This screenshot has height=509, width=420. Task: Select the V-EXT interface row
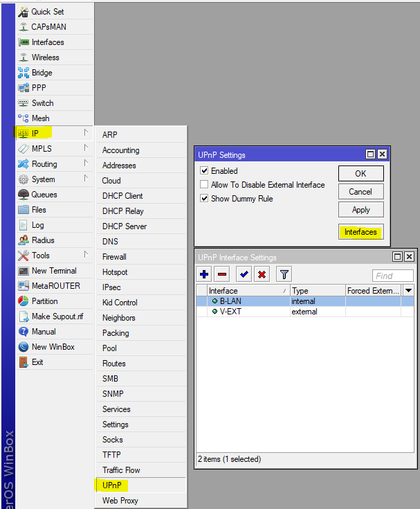[x=305, y=312]
